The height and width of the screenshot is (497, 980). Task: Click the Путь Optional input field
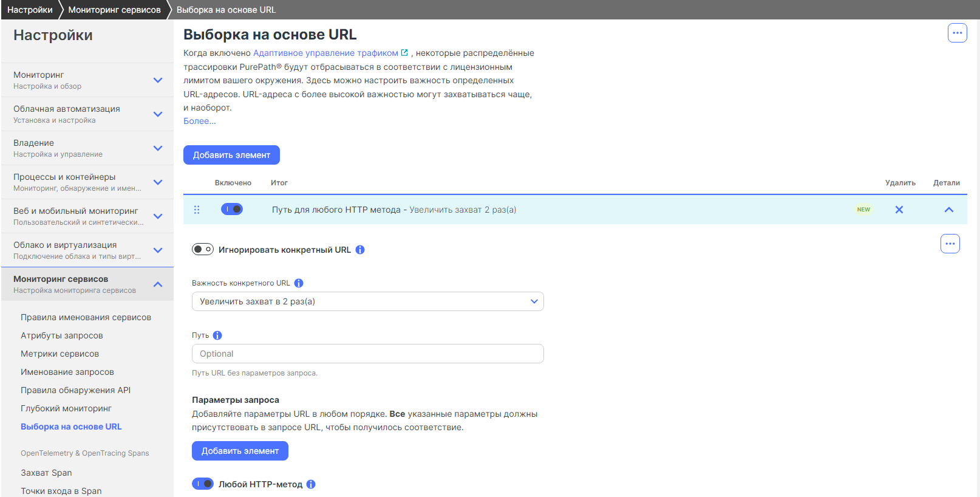point(367,354)
